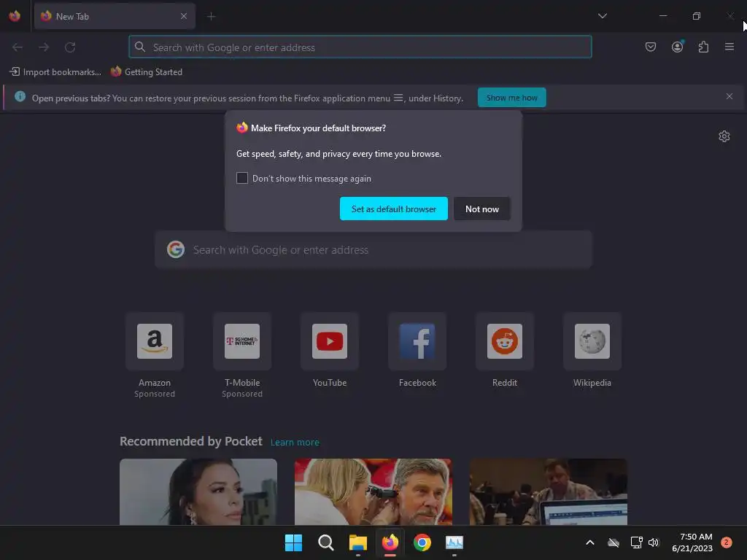The width and height of the screenshot is (747, 560).
Task: Open a new tab with plus icon
Action: [211, 16]
